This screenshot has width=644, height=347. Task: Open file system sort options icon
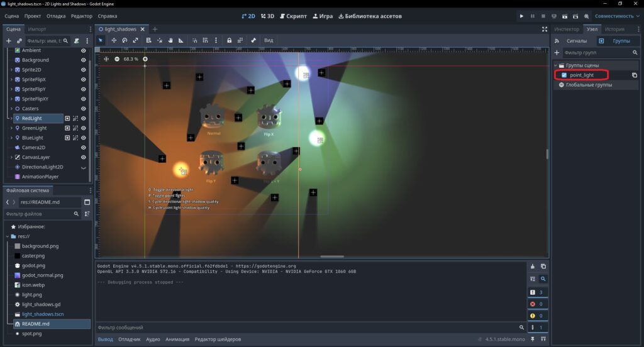pyautogui.click(x=87, y=214)
